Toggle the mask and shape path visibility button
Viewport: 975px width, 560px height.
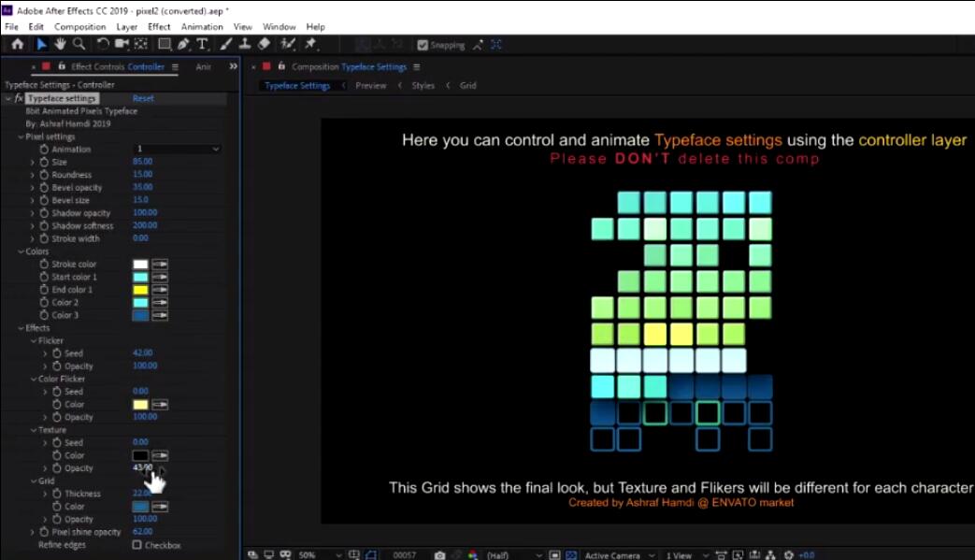371,555
